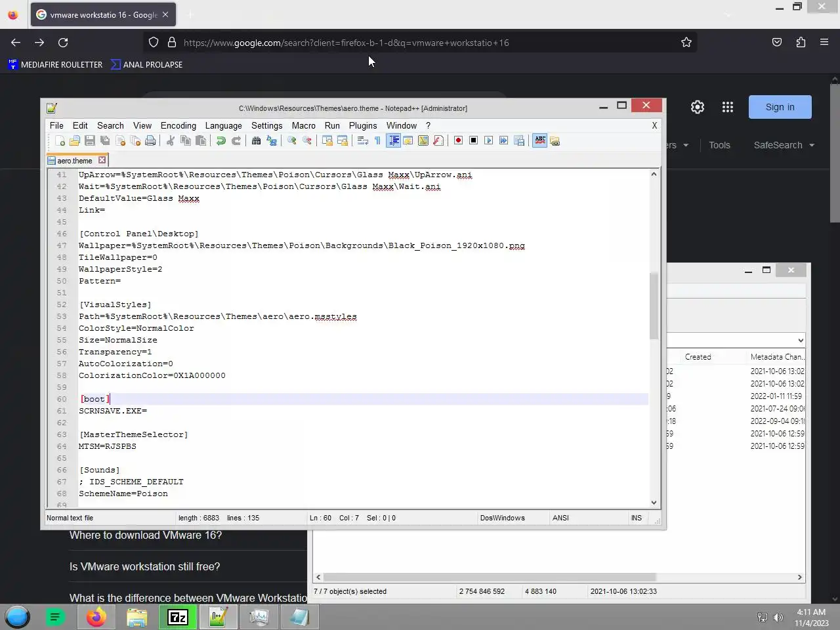Save the recorded macro icon

[x=519, y=140]
